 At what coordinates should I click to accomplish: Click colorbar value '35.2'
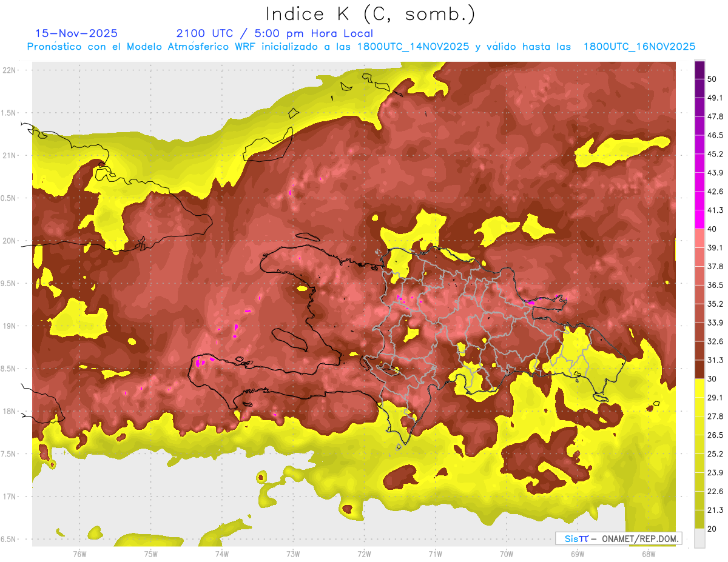[x=715, y=304]
